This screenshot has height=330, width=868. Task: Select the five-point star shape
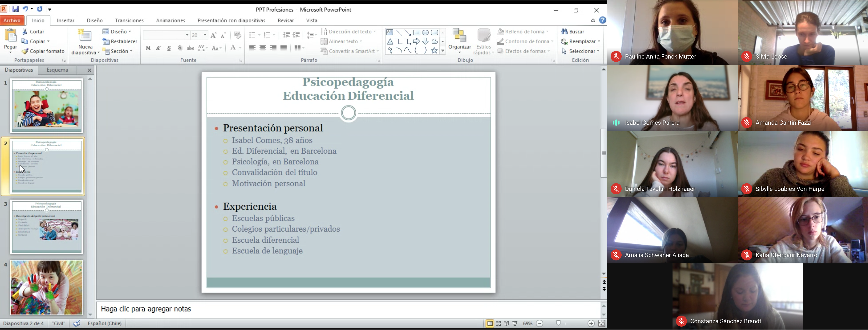click(x=434, y=50)
